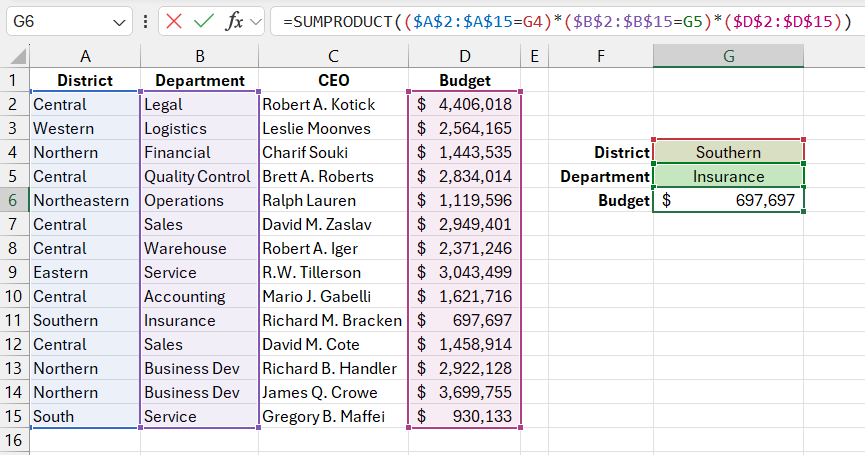Select the cell with Ralph Lauren
The height and width of the screenshot is (455, 865).
333,200
